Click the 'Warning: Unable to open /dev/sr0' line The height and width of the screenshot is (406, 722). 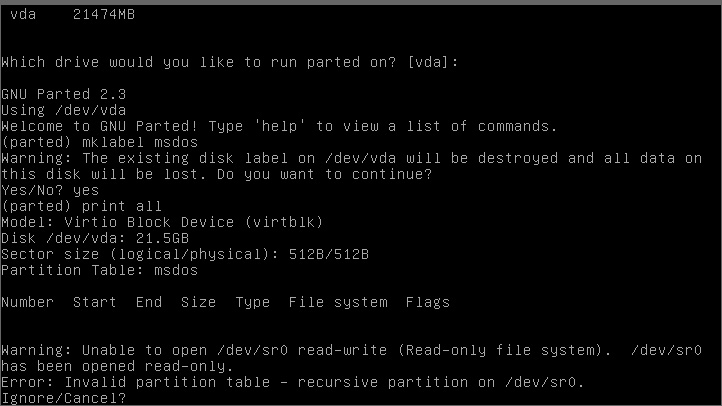click(351, 350)
